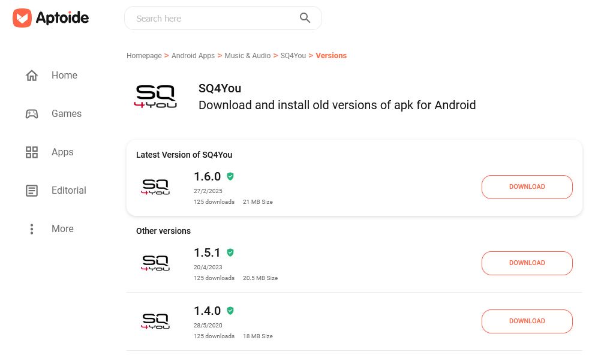The height and width of the screenshot is (364, 592).
Task: Open the SQ4You breadcrumb link
Action: coord(293,56)
